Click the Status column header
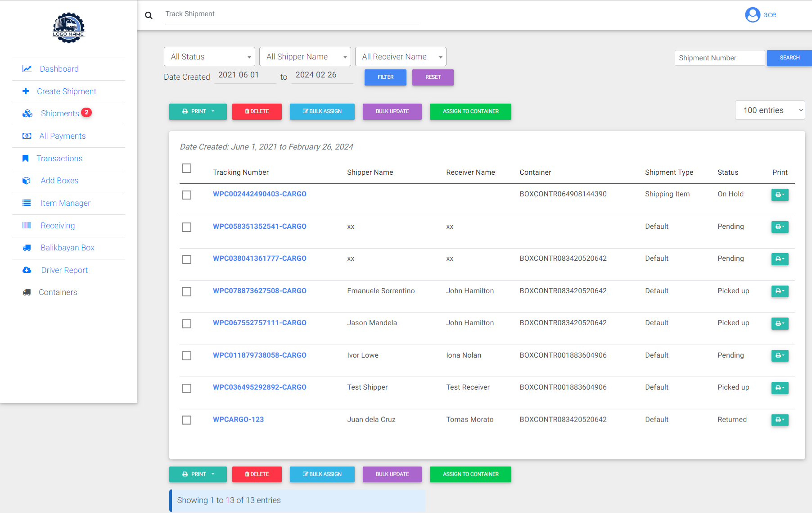 728,173
